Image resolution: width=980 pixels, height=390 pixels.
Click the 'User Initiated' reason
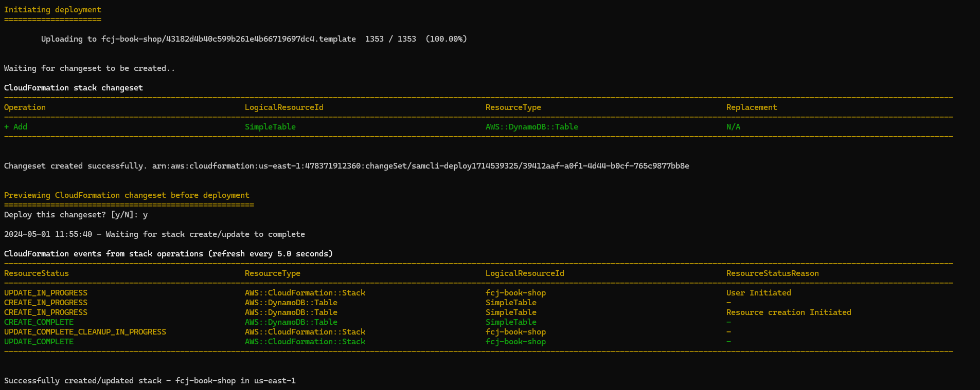(x=759, y=293)
